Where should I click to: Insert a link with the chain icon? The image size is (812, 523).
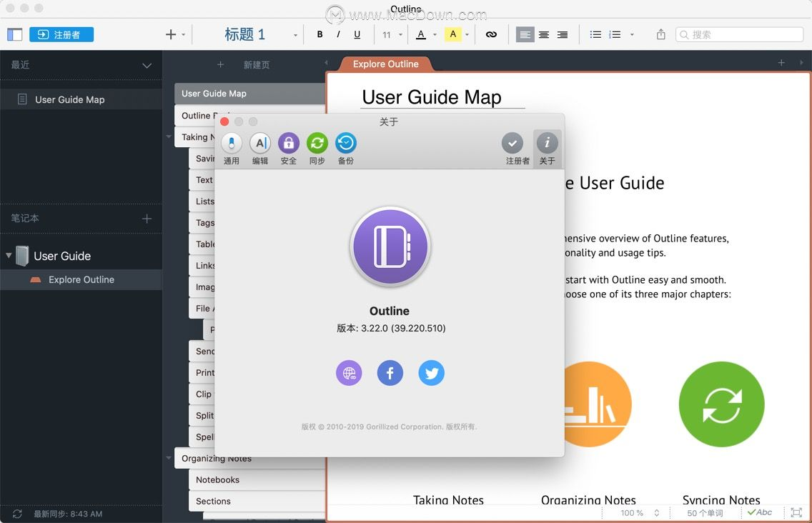point(491,35)
